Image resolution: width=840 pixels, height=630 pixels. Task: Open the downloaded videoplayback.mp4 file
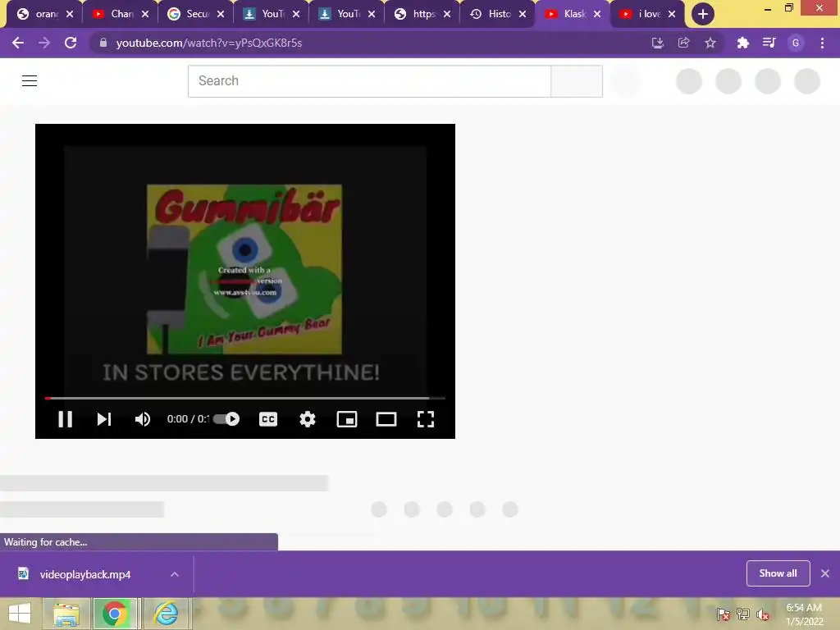click(84, 574)
